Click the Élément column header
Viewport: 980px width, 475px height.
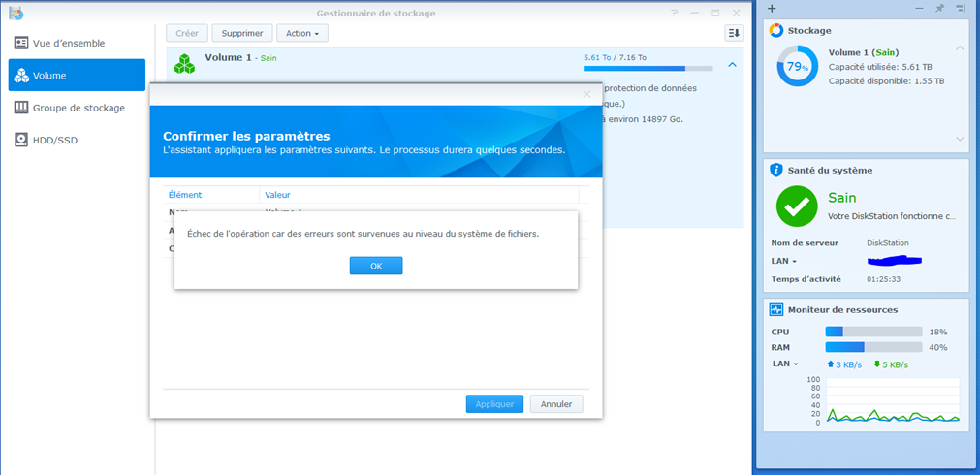click(x=185, y=195)
